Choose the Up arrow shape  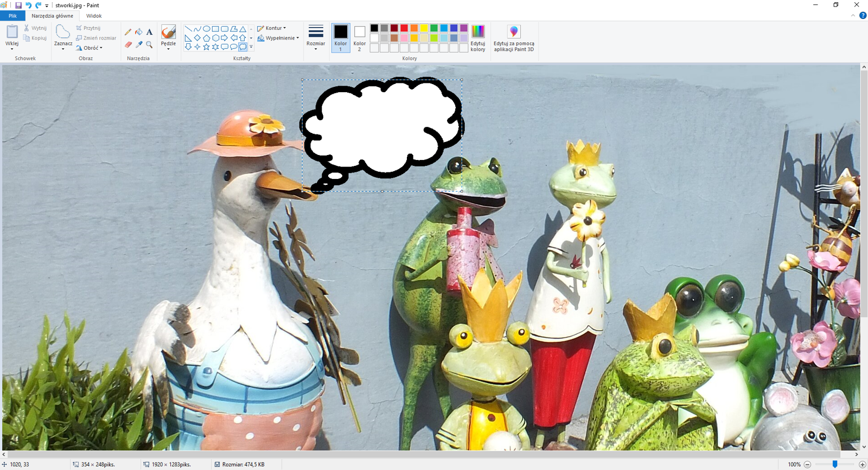click(243, 38)
